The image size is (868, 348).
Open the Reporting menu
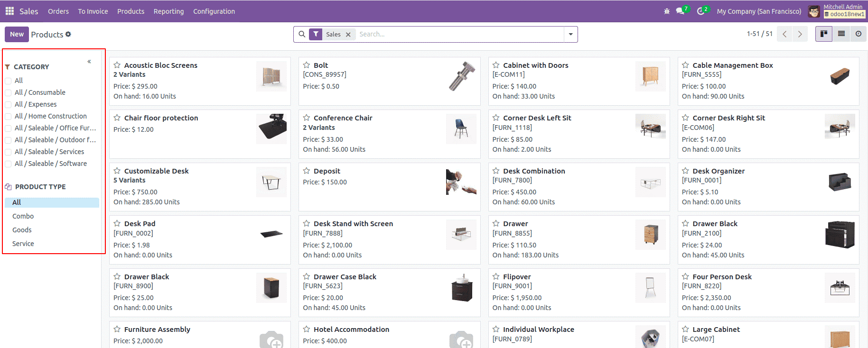168,11
